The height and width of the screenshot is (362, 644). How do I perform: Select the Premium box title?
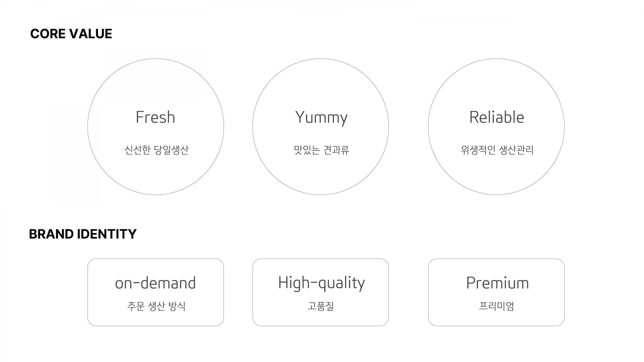click(x=497, y=283)
